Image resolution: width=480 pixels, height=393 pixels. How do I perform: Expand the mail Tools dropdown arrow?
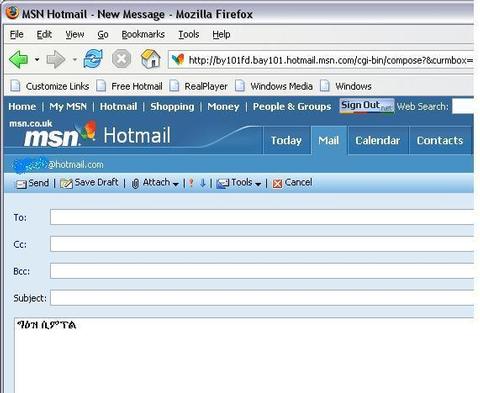pyautogui.click(x=258, y=184)
